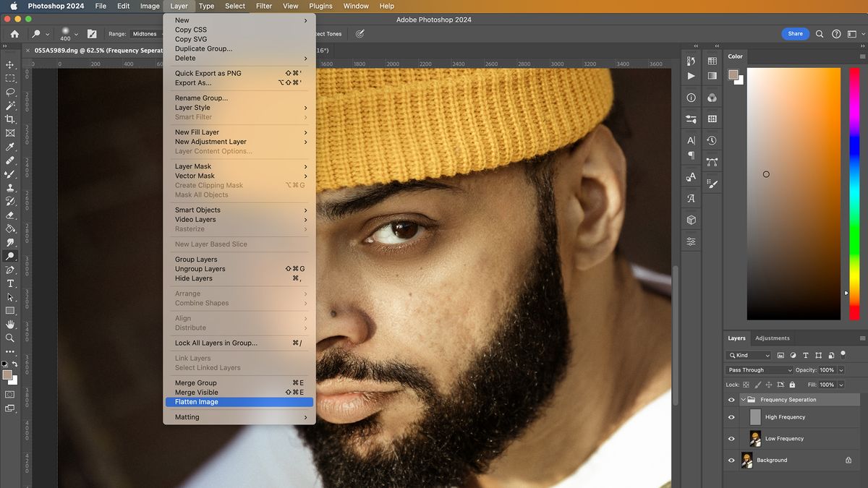Select the Move tool
Viewport: 868px width, 488px height.
(10, 65)
